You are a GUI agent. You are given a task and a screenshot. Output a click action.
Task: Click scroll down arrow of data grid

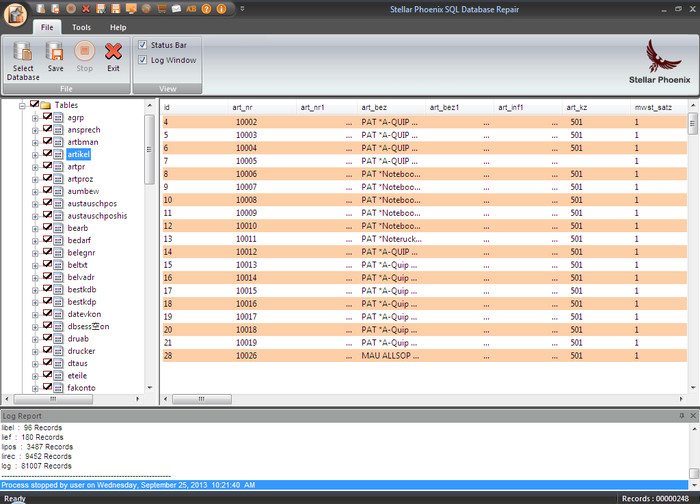(693, 387)
